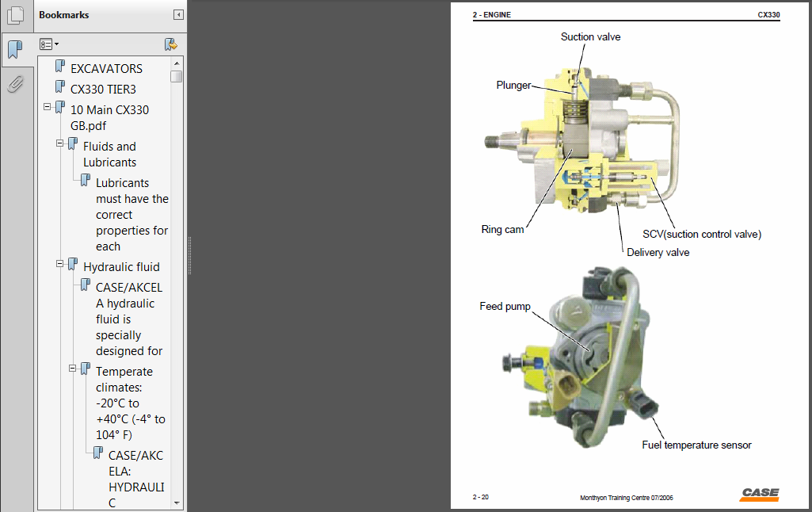Collapse the Temperate climates node
Image resolution: width=812 pixels, height=512 pixels.
(x=73, y=369)
